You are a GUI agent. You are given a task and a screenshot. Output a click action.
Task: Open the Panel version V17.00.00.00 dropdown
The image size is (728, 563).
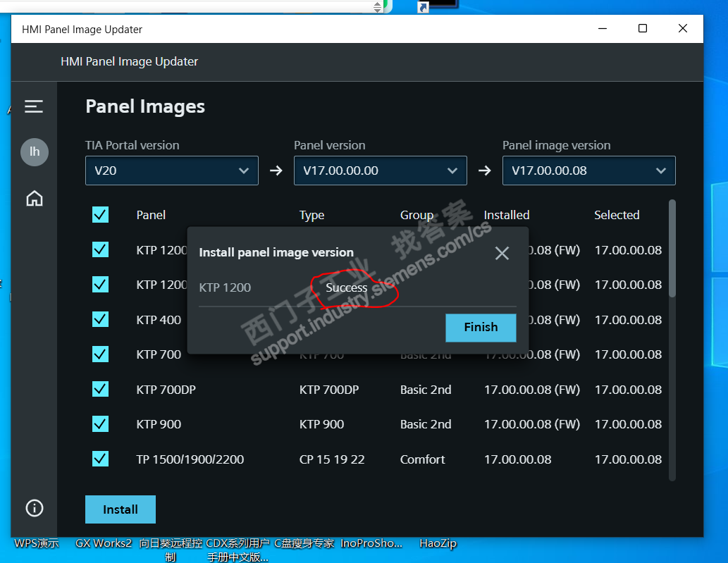tap(381, 171)
